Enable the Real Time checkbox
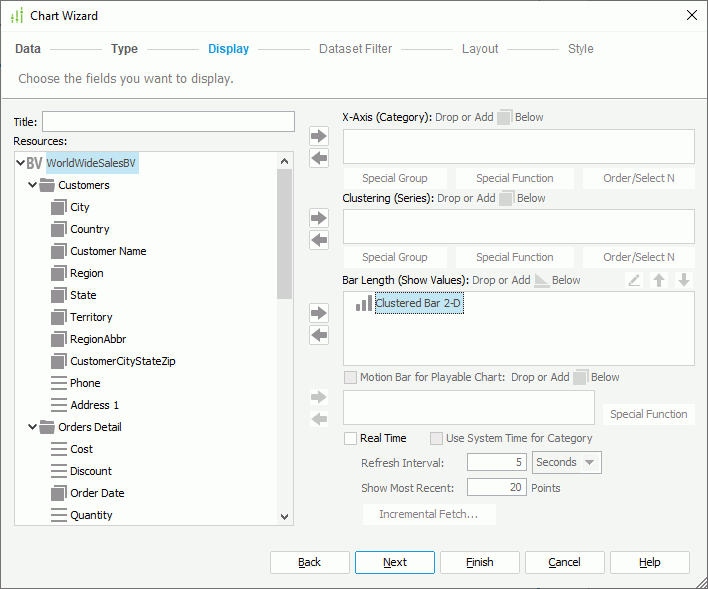Image resolution: width=708 pixels, height=589 pixels. (350, 438)
